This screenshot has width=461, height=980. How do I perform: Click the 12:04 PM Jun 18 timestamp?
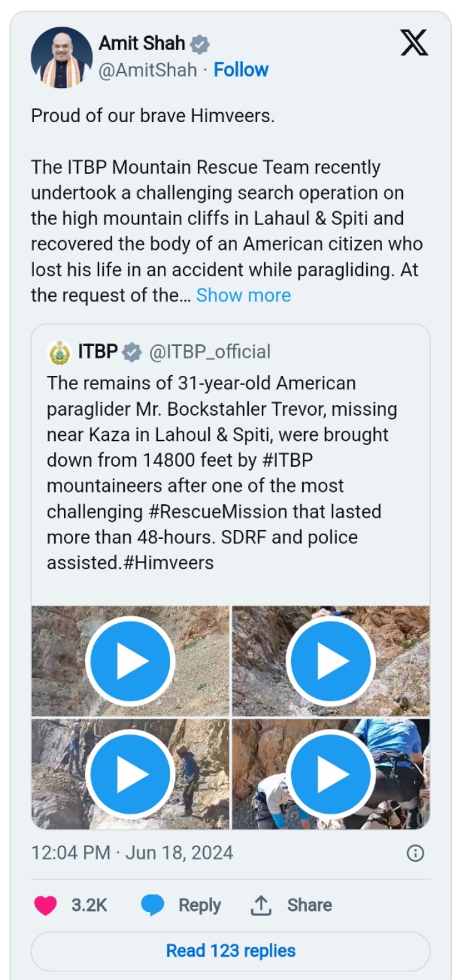pos(132,853)
